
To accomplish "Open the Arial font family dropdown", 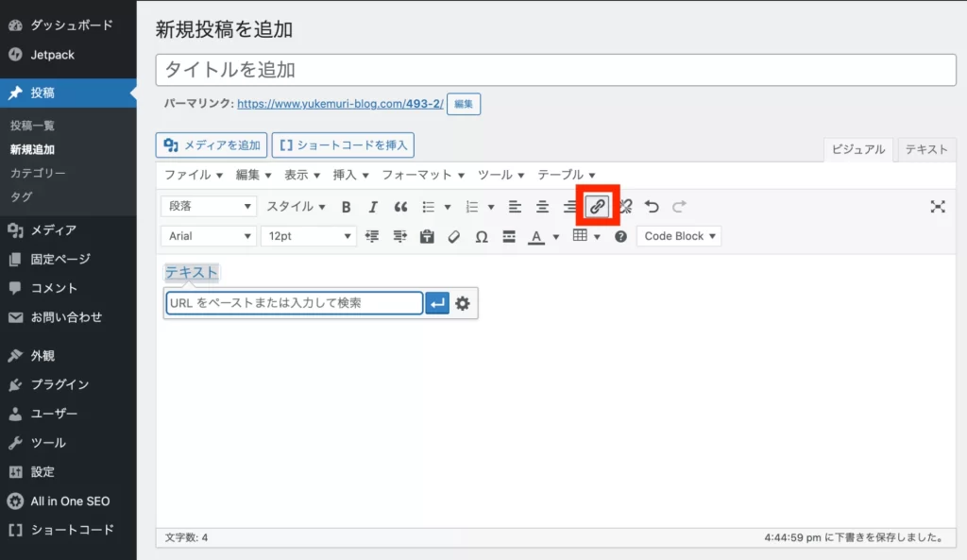I will point(209,236).
